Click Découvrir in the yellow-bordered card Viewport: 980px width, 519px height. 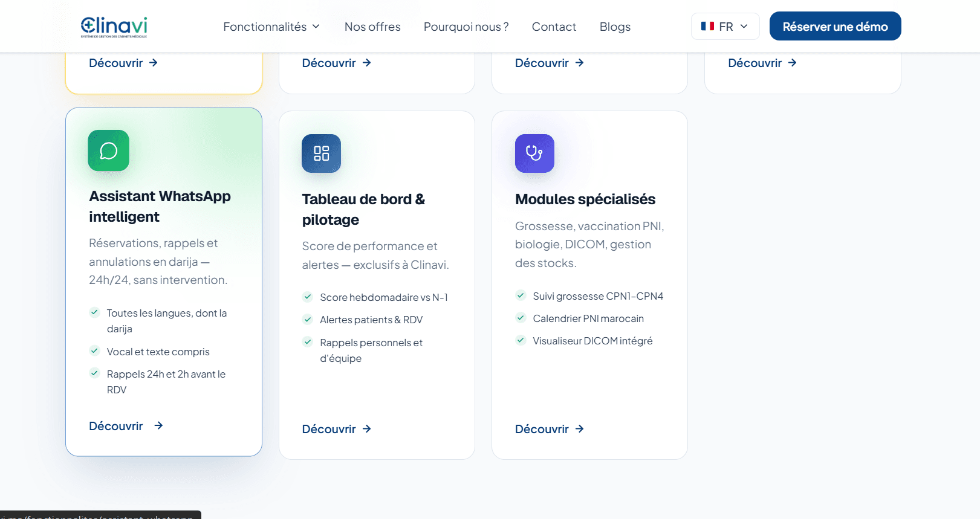123,63
